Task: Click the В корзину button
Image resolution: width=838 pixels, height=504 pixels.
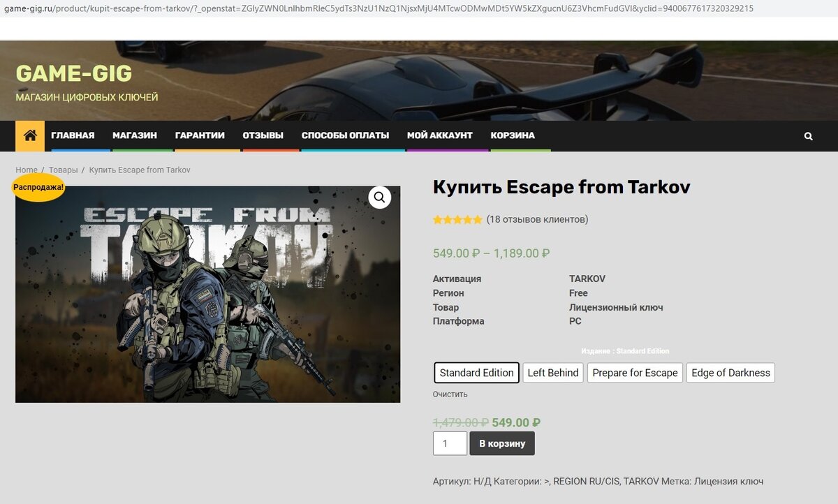Action: (x=502, y=443)
